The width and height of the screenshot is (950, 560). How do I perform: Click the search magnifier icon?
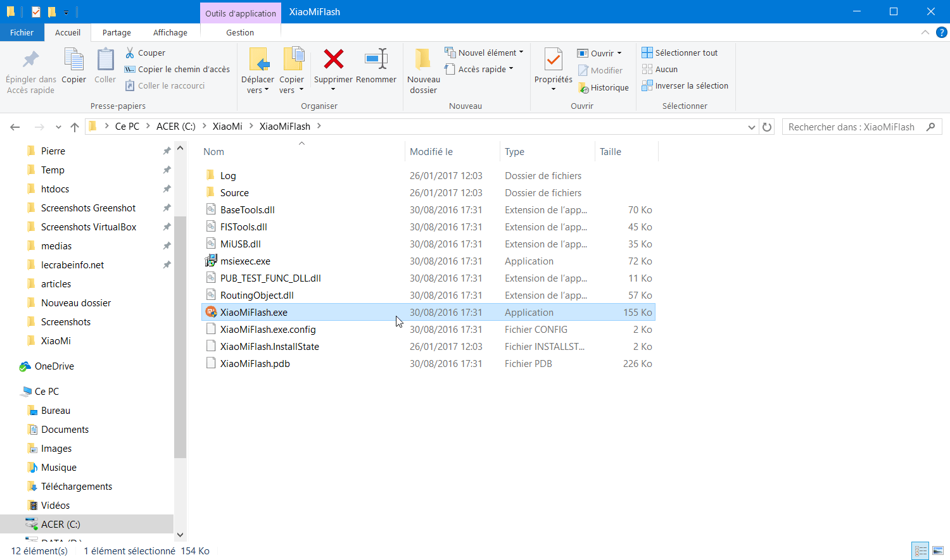point(930,127)
